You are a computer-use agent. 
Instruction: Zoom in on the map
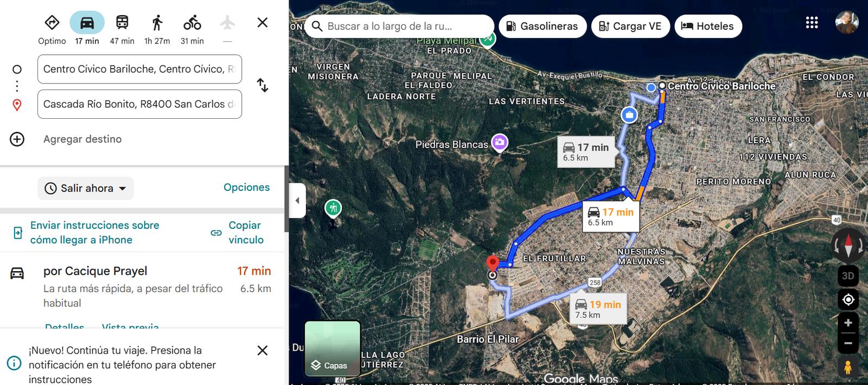tap(848, 323)
